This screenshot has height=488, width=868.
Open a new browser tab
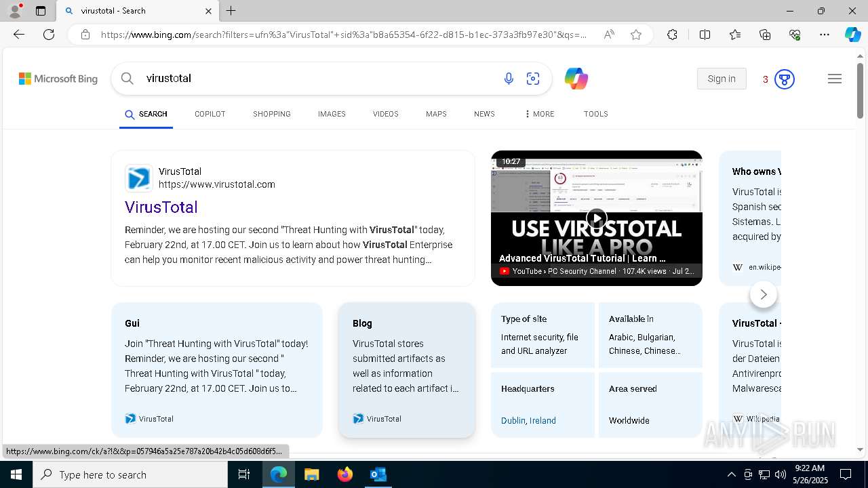pos(231,11)
